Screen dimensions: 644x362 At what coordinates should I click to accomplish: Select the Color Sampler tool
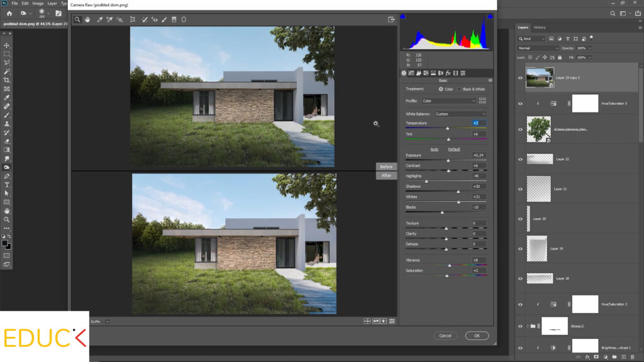pos(109,19)
